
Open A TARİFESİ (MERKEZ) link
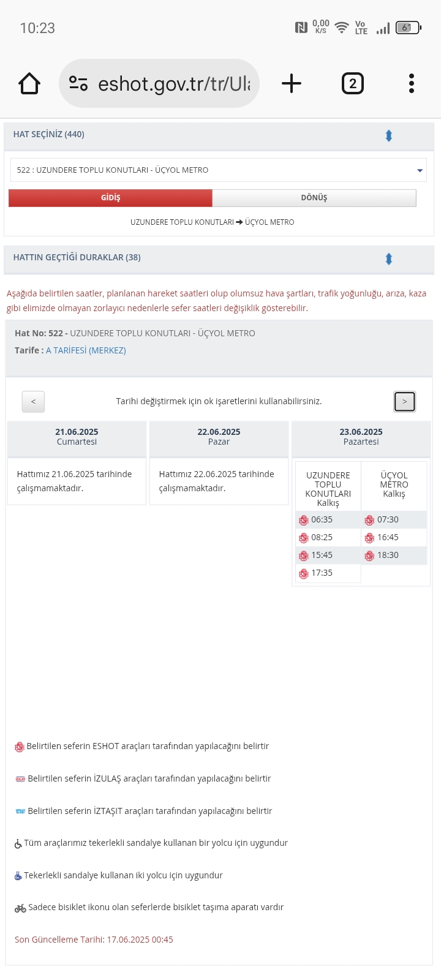pos(86,350)
